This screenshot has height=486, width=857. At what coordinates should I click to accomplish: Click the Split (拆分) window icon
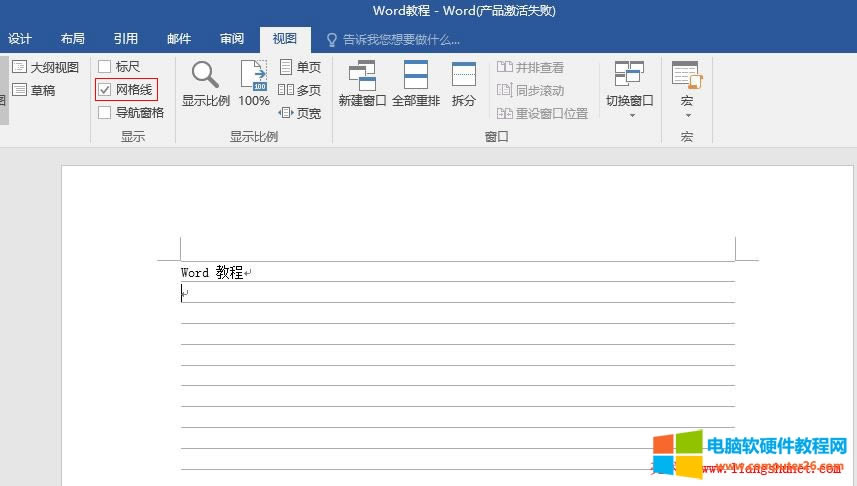[464, 77]
